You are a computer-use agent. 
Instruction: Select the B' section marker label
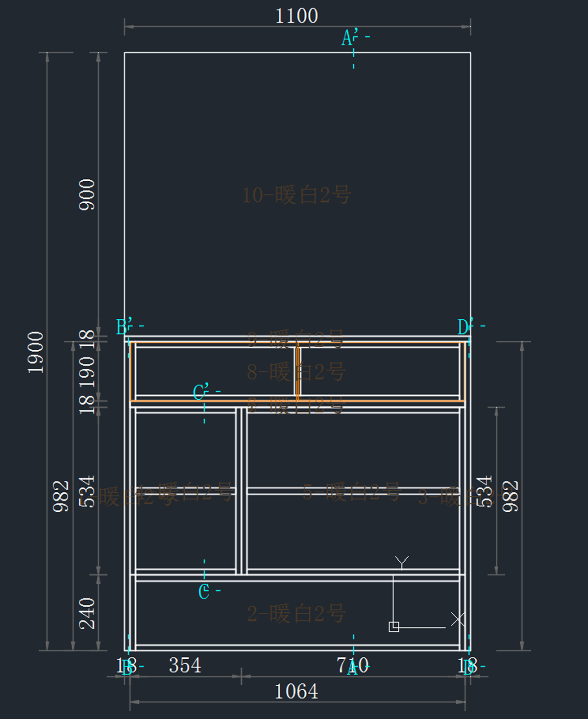tap(124, 327)
